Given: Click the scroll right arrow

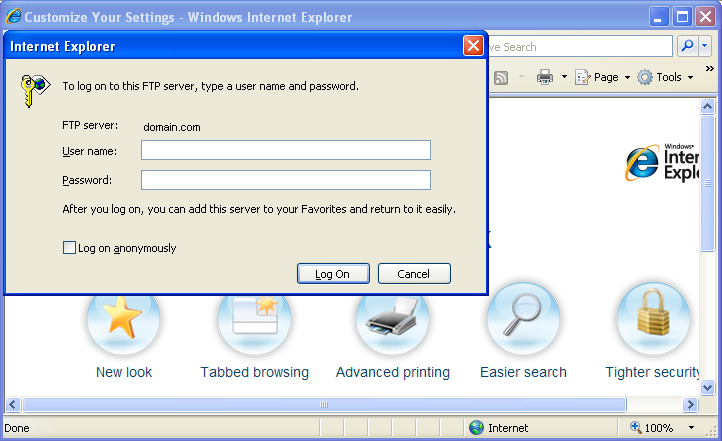Looking at the screenshot, I should [690, 405].
